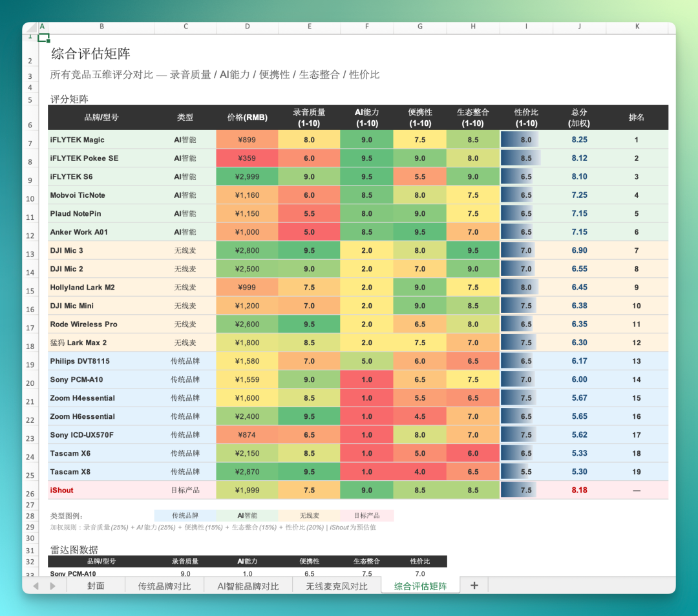Click the iShout total score 8.18
Image resolution: width=698 pixels, height=616 pixels.
[x=579, y=490]
